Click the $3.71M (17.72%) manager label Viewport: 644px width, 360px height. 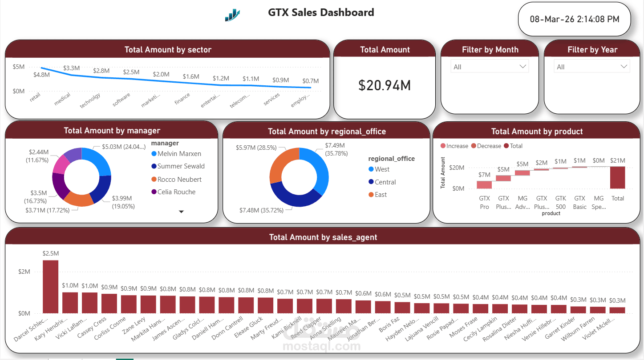(48, 210)
